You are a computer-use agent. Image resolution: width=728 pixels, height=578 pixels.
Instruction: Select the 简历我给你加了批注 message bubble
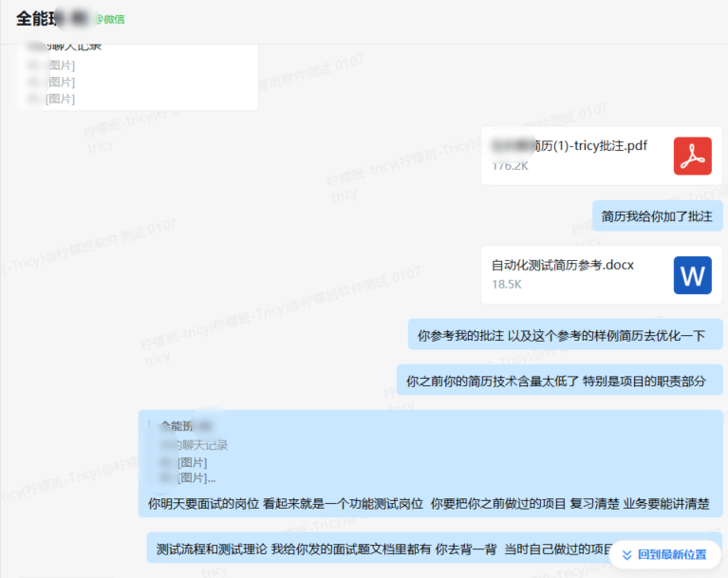tap(657, 216)
